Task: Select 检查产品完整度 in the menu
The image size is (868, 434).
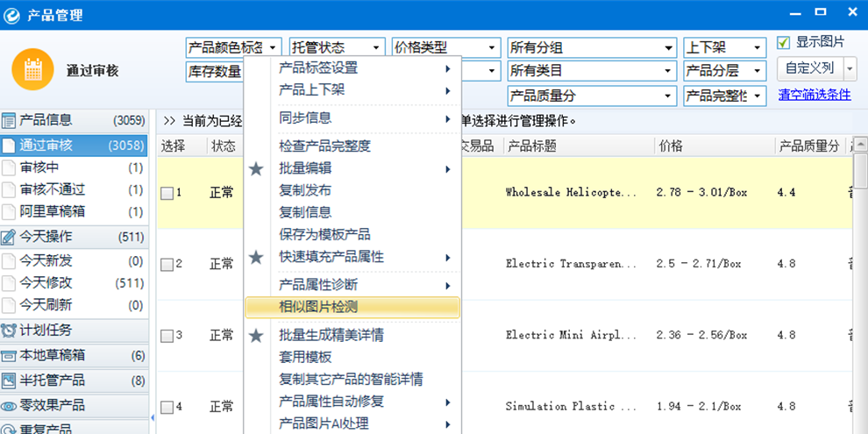Action: (x=324, y=146)
